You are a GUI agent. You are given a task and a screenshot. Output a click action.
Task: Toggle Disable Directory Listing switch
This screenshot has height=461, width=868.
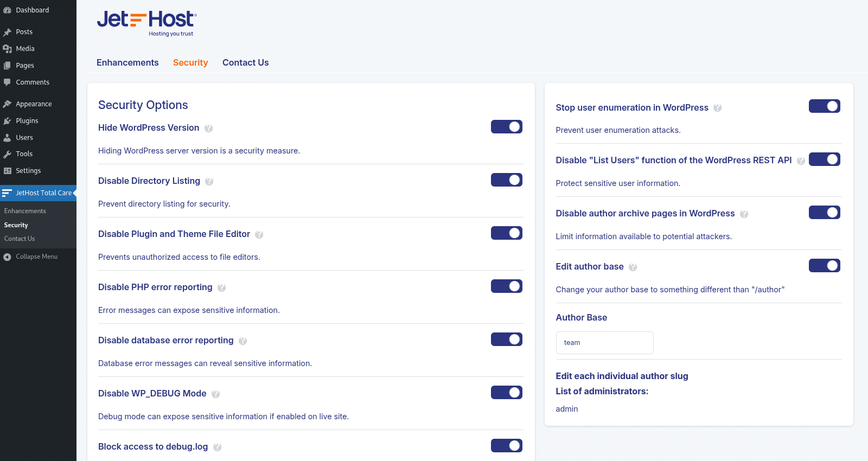point(507,180)
